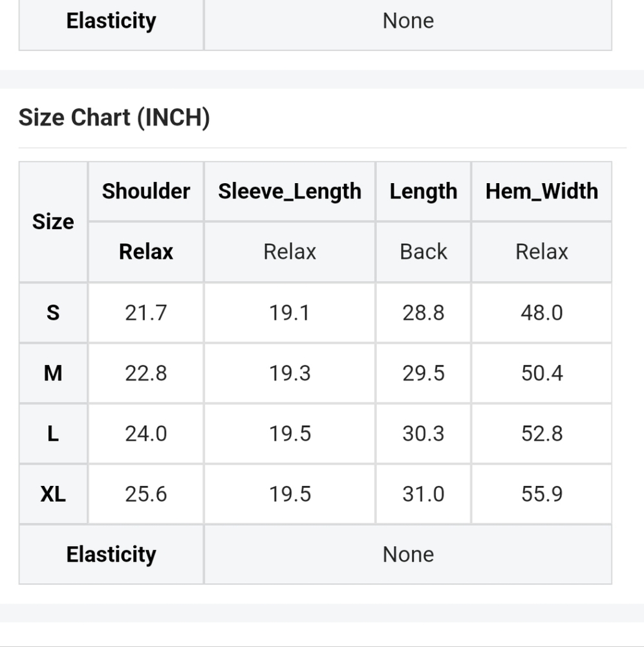Select the S size row label
The width and height of the screenshot is (644, 647).
tap(53, 313)
